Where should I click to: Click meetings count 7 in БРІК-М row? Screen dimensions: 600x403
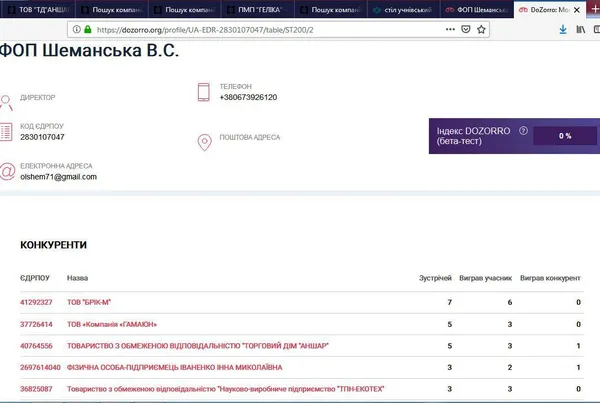(x=449, y=302)
